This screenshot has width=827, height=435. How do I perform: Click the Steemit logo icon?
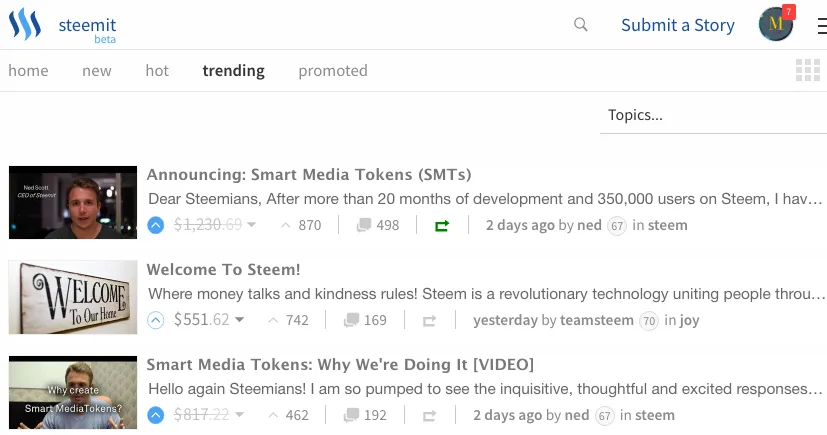[25, 25]
